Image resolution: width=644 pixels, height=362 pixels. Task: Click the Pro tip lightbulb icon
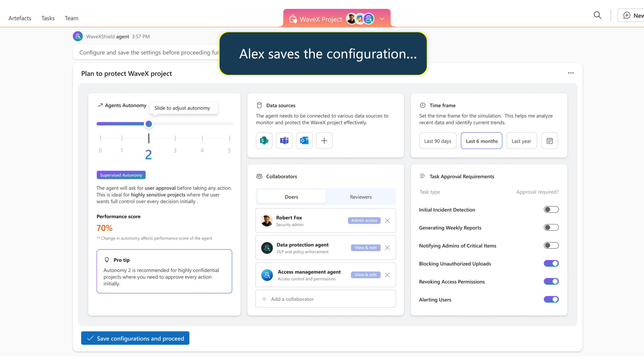pos(107,260)
